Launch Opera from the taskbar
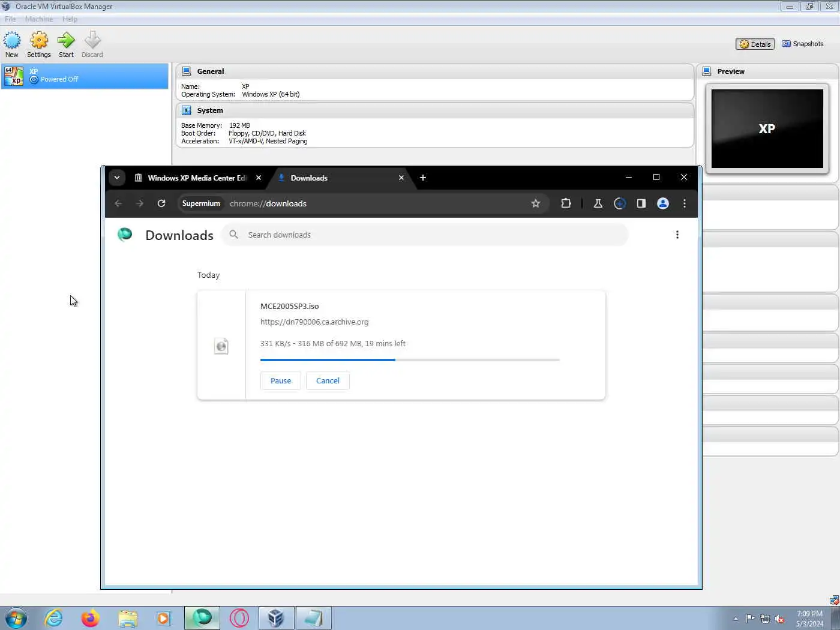Screen dimensions: 840x630 coord(239,618)
